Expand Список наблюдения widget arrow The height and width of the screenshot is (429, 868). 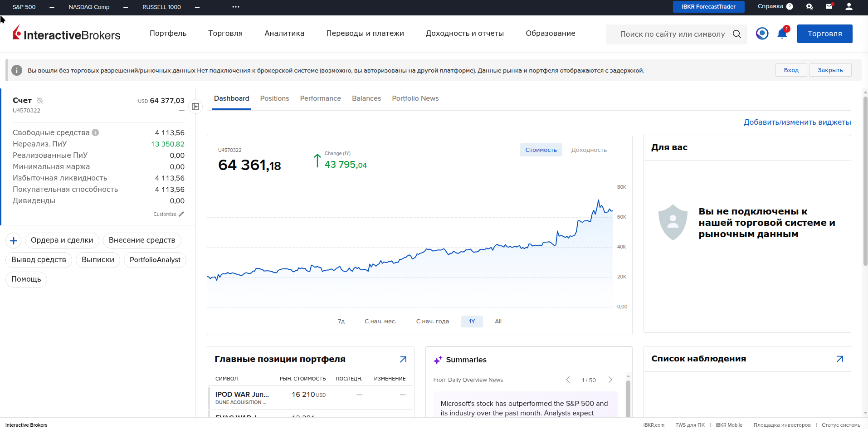pyautogui.click(x=840, y=359)
